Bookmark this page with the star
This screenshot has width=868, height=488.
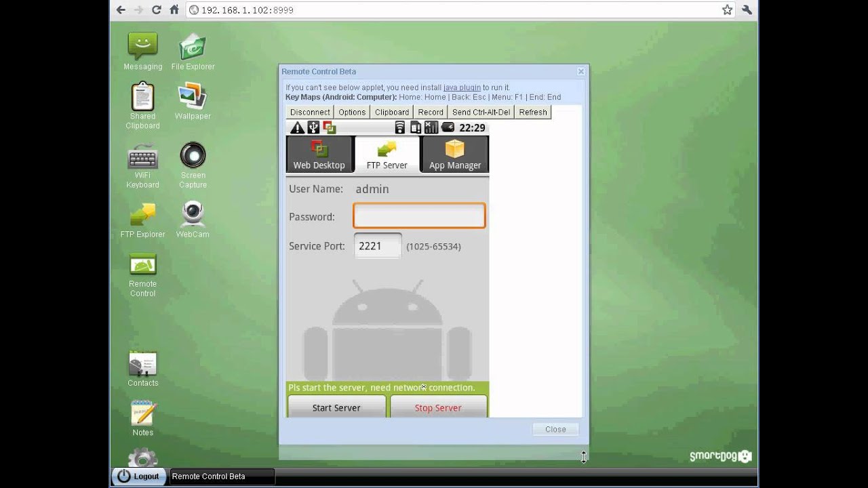[x=727, y=9]
